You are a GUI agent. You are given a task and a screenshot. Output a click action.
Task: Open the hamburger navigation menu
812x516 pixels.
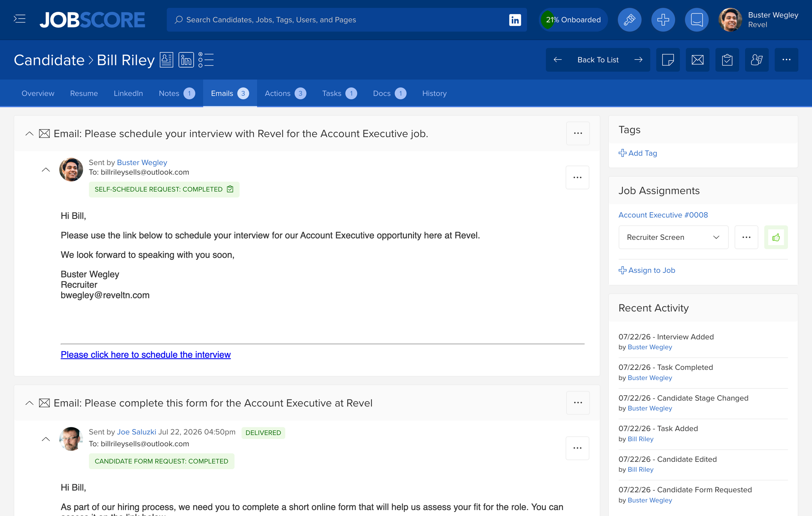click(19, 19)
